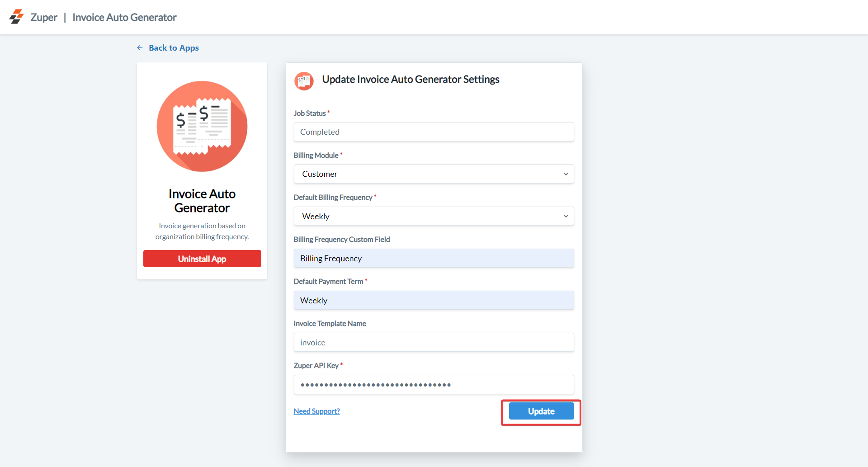Go Back to Apps link
The image size is (868, 467).
[x=174, y=48]
